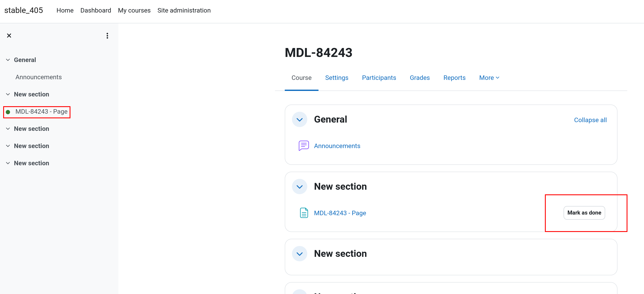Open Dashboard from top navigation
Viewport: 644px width, 294px height.
click(96, 10)
